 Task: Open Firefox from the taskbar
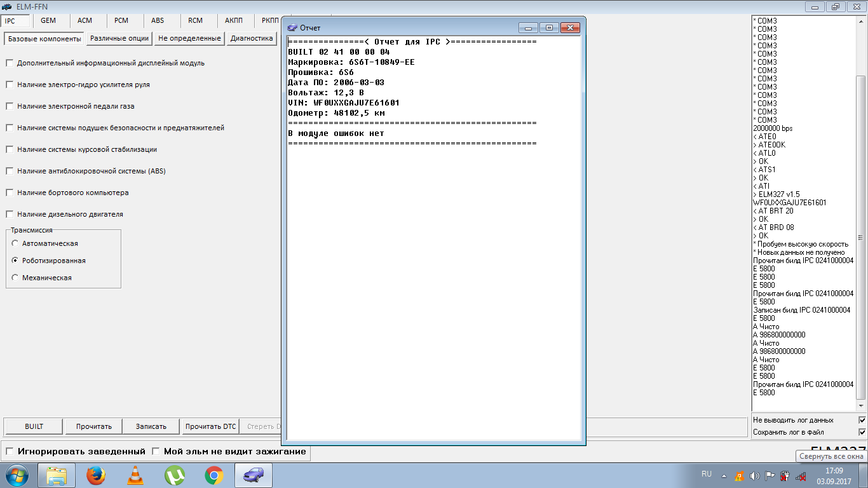96,475
